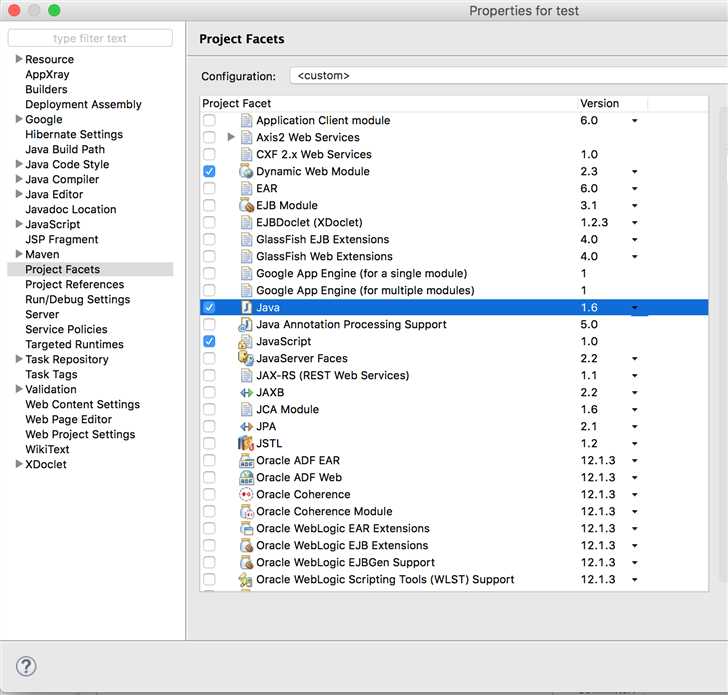The image size is (728, 695).
Task: Open the Deployment Assembly page
Action: (x=83, y=104)
